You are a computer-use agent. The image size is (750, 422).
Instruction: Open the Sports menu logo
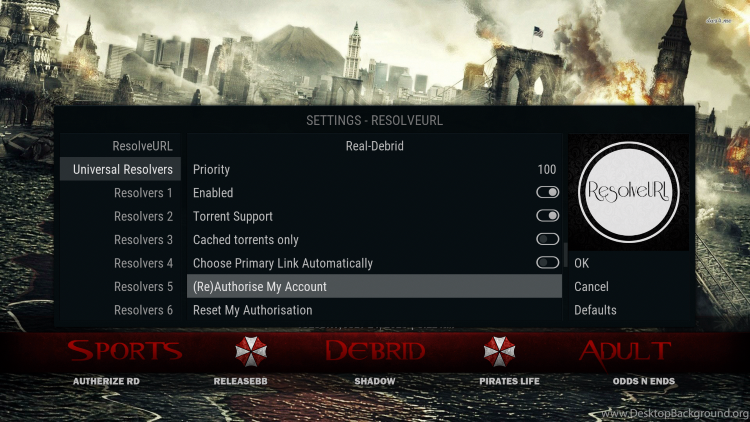coord(125,351)
